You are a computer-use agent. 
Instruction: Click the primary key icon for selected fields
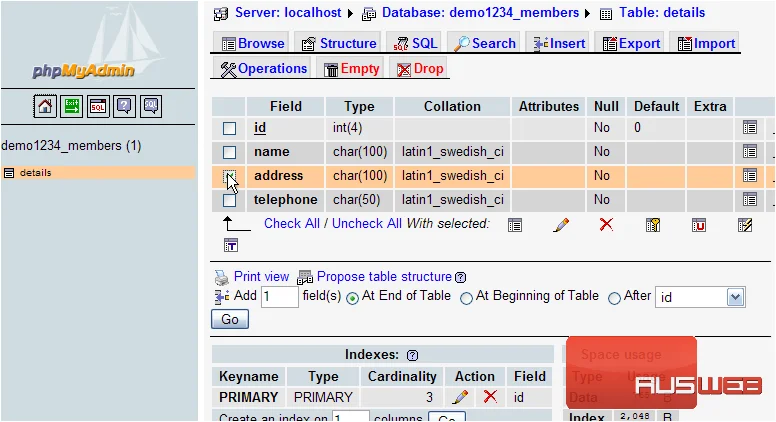[653, 225]
